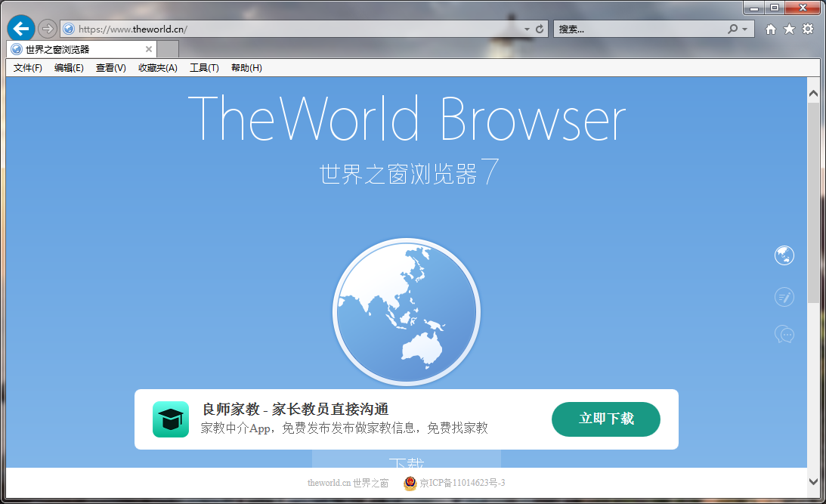Click the graduation cap app icon in ad
This screenshot has height=504, width=826.
[171, 419]
